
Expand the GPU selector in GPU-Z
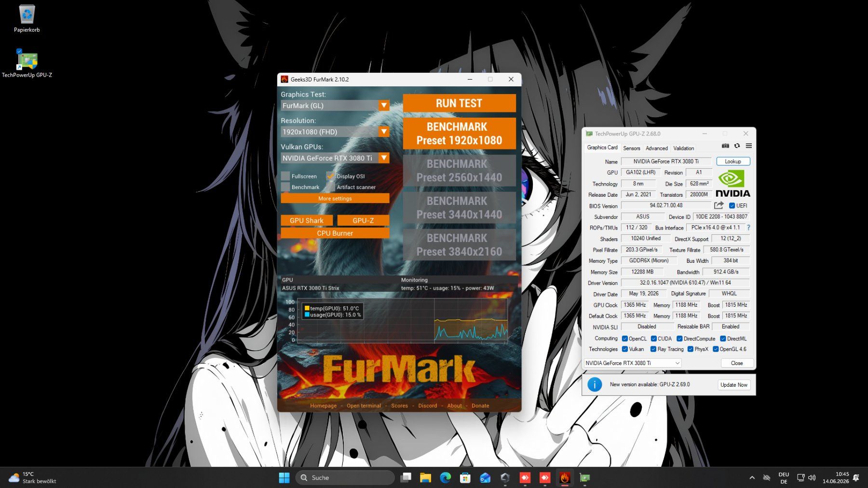pos(633,363)
